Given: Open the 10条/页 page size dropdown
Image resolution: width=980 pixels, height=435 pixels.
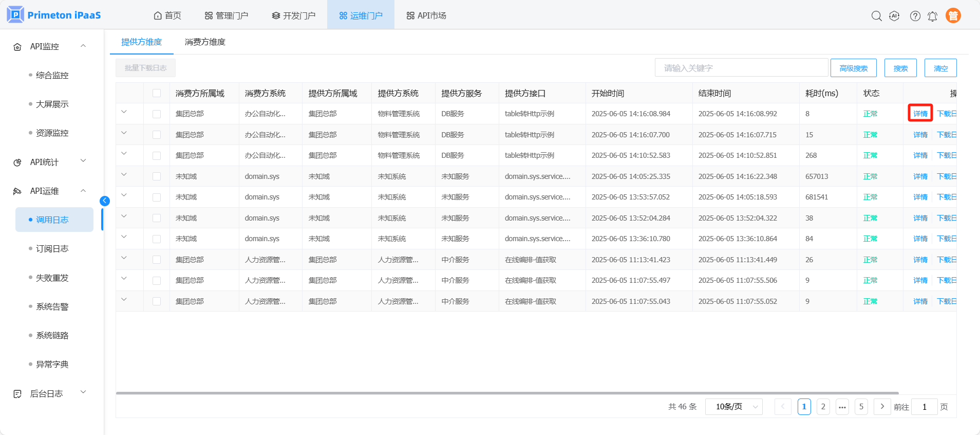Looking at the screenshot, I should [x=733, y=407].
